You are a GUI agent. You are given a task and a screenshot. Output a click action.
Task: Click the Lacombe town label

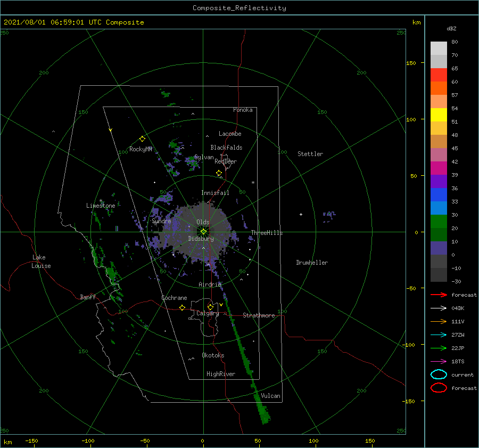[x=230, y=134]
